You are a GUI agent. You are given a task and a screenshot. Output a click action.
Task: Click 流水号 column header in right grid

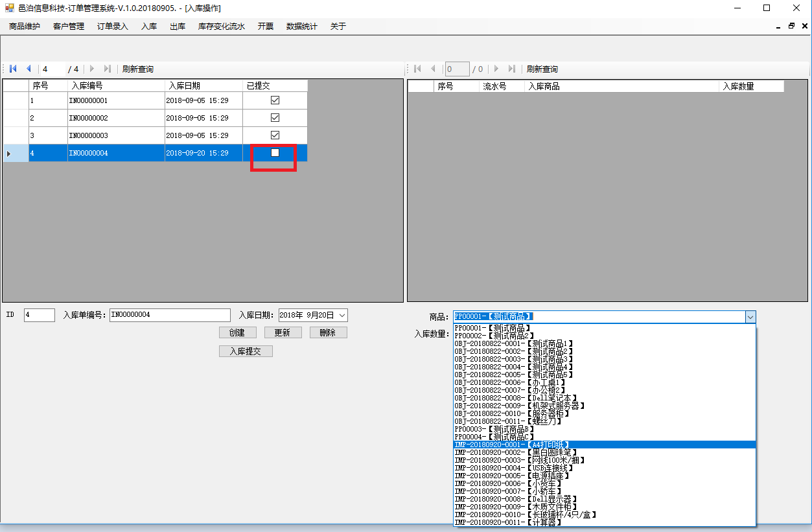click(x=502, y=86)
